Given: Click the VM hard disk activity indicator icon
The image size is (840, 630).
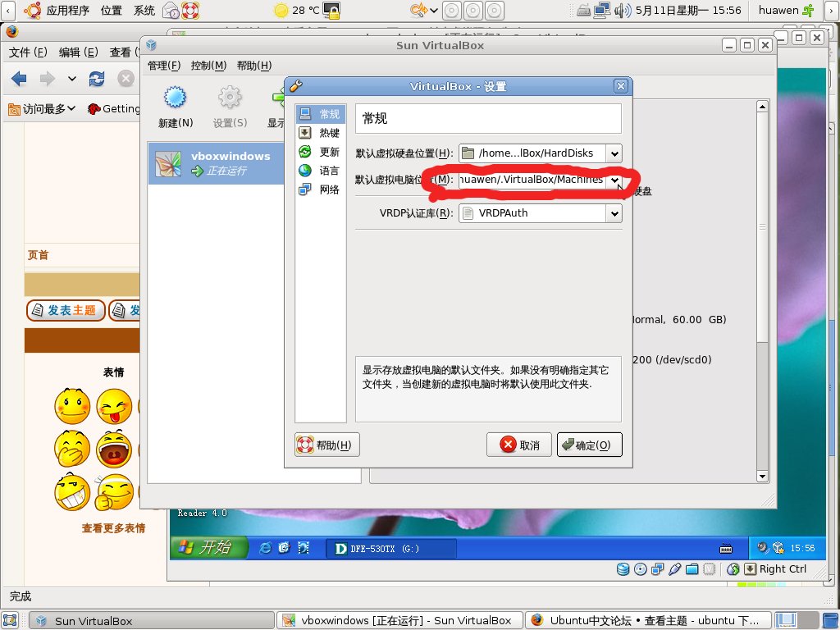Looking at the screenshot, I should (623, 569).
